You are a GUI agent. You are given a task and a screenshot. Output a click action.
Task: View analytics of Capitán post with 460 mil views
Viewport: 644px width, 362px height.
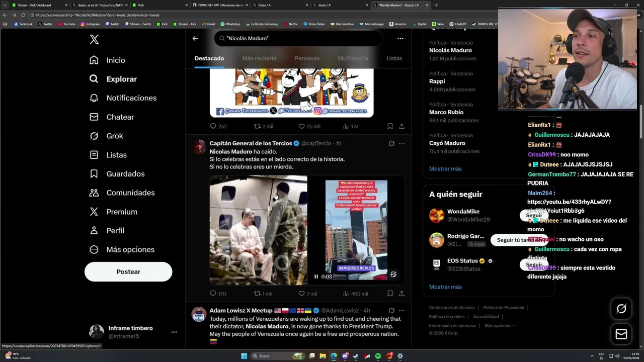point(355,294)
